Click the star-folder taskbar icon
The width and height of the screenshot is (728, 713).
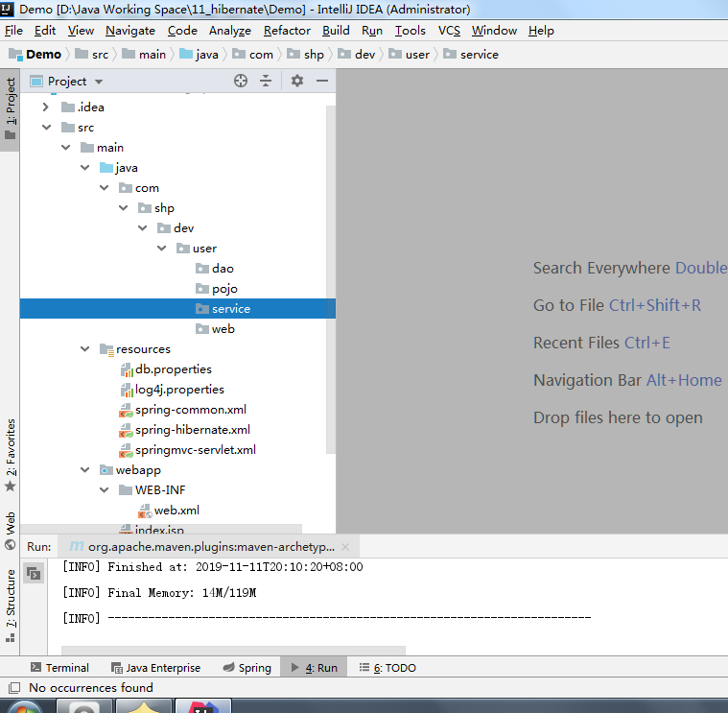144,706
